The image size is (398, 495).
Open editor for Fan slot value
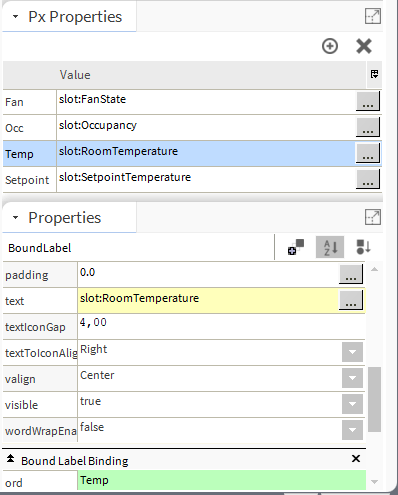tap(368, 101)
